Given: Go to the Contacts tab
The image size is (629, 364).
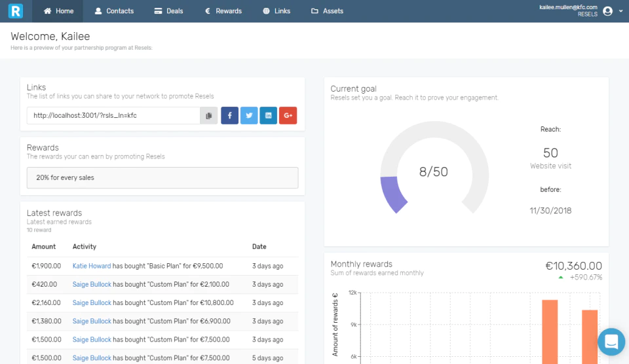Looking at the screenshot, I should pos(114,11).
